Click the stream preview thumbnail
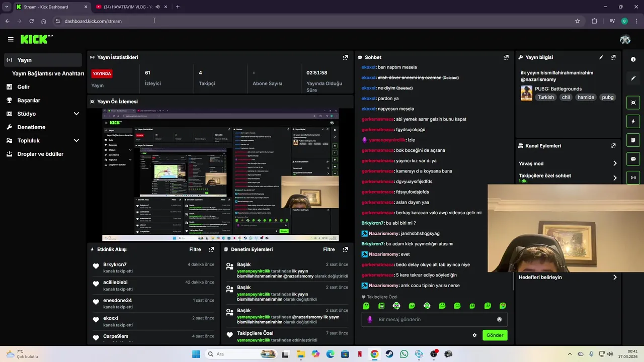Screen dimensions: 644x362 coord(220,174)
